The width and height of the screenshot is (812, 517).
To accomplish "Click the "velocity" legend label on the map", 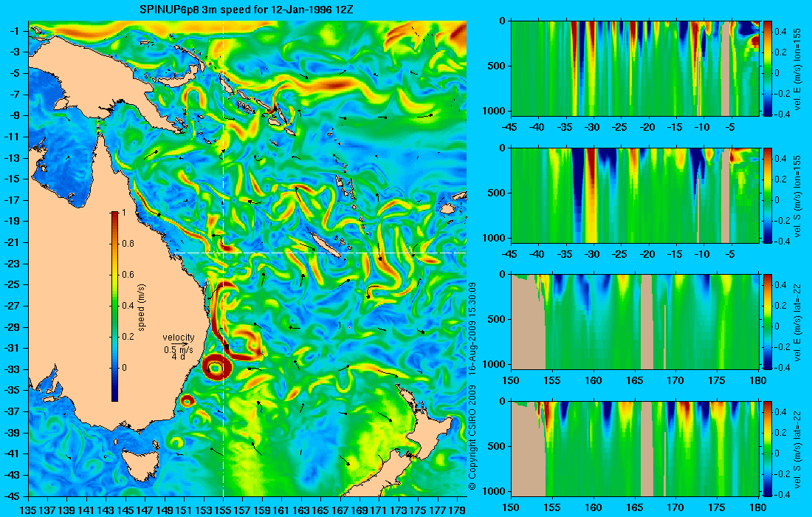I will [178, 338].
